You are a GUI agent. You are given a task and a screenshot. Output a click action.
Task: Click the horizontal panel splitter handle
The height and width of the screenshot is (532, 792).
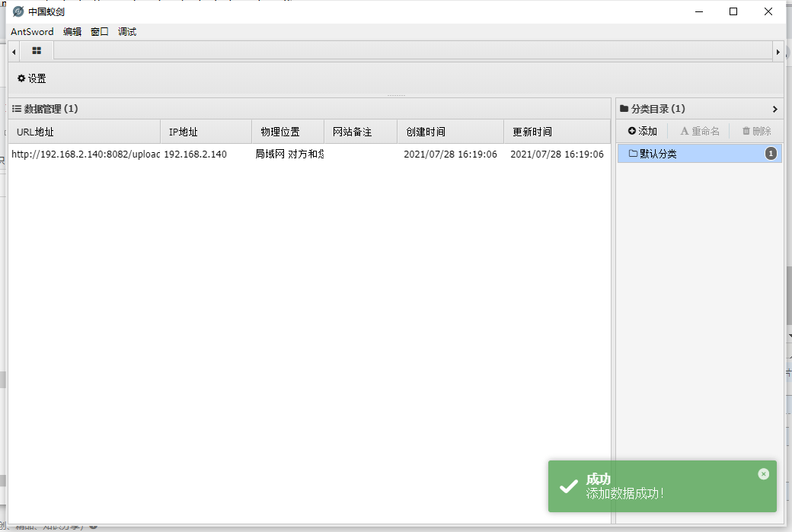pos(396,95)
